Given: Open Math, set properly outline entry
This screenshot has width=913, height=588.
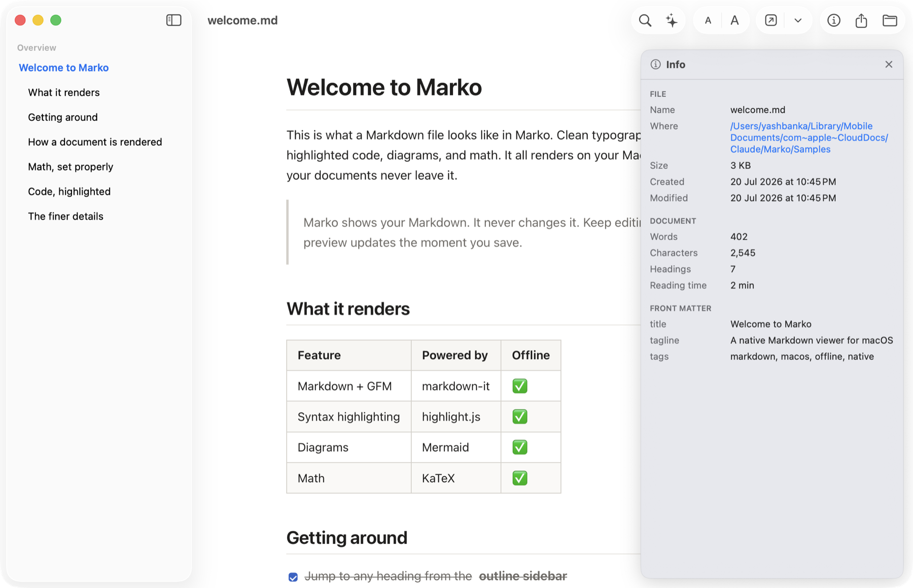Looking at the screenshot, I should pyautogui.click(x=71, y=167).
